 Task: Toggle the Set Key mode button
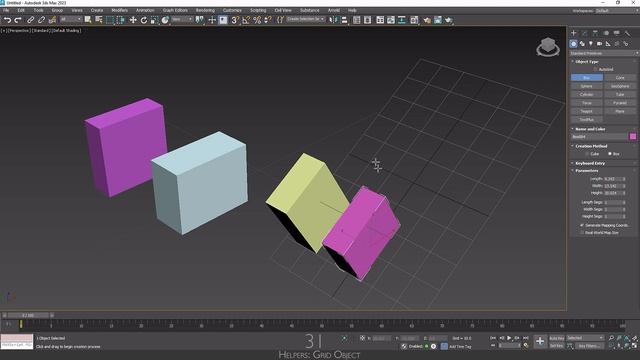(556, 346)
